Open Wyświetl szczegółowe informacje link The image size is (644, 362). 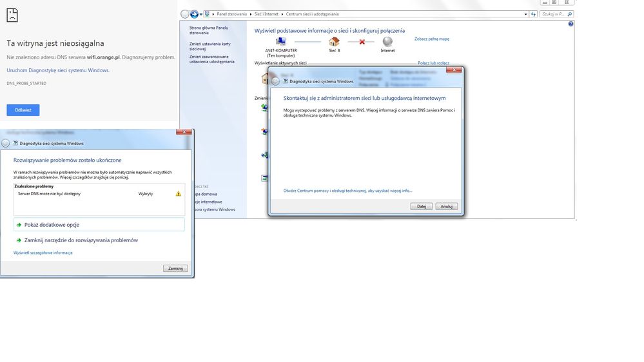click(43, 253)
